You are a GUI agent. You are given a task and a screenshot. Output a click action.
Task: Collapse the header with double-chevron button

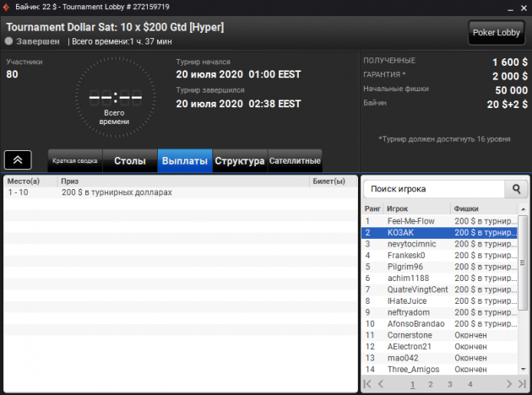point(18,160)
